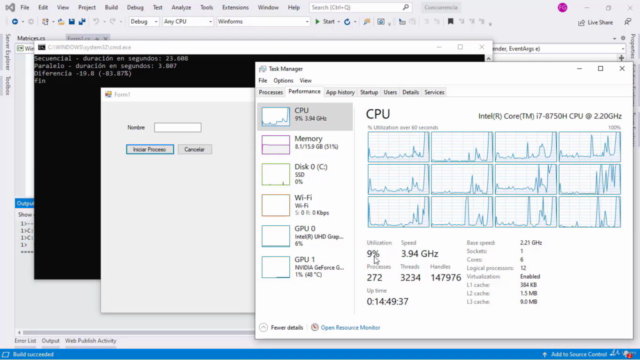Select the Wi-Fi performance item
This screenshot has height=360, width=640.
tap(305, 205)
